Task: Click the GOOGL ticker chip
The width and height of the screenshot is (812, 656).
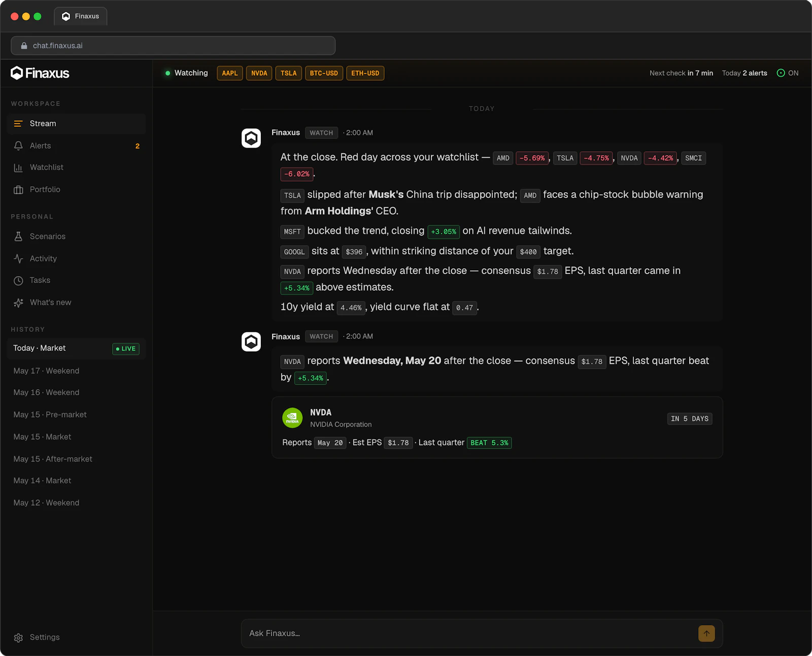Action: pyautogui.click(x=294, y=252)
